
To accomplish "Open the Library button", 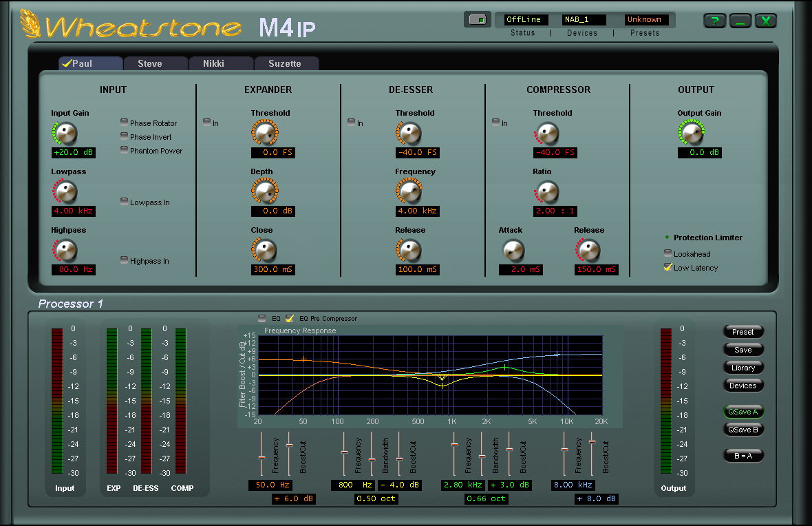I will 742,368.
